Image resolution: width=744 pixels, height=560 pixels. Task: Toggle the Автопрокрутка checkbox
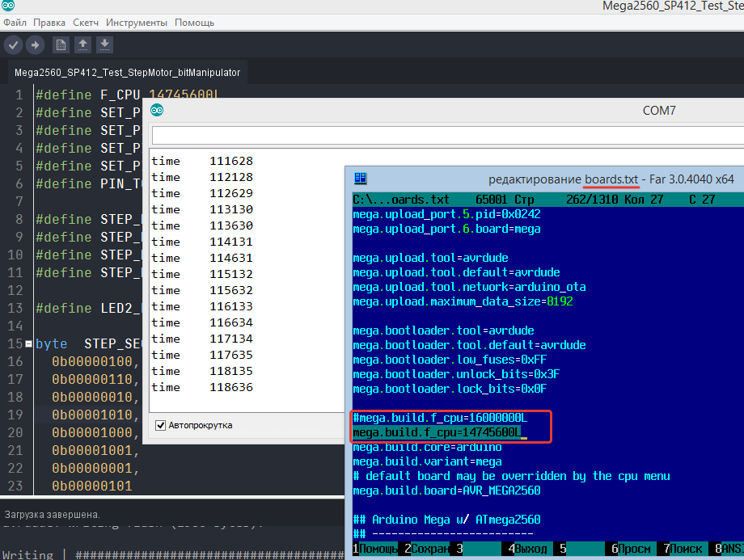pyautogui.click(x=160, y=425)
